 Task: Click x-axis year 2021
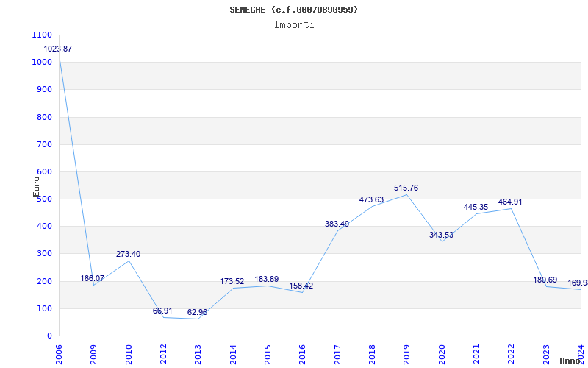point(476,355)
